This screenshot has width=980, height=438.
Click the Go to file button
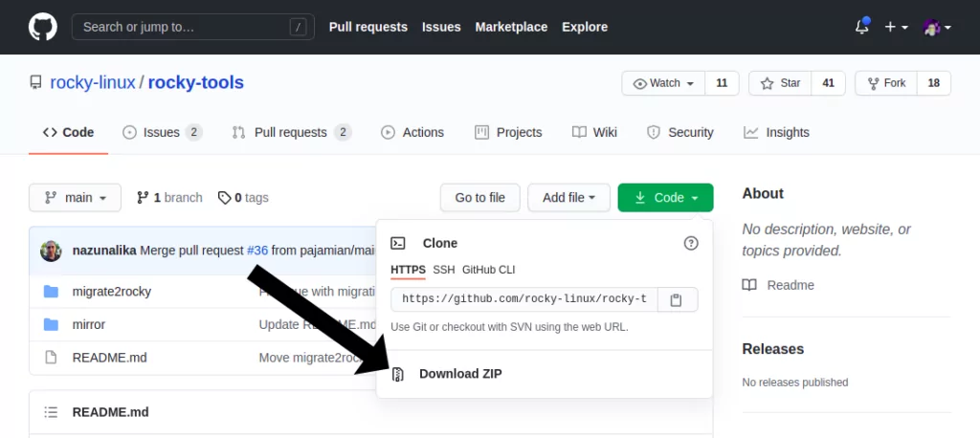pyautogui.click(x=480, y=198)
